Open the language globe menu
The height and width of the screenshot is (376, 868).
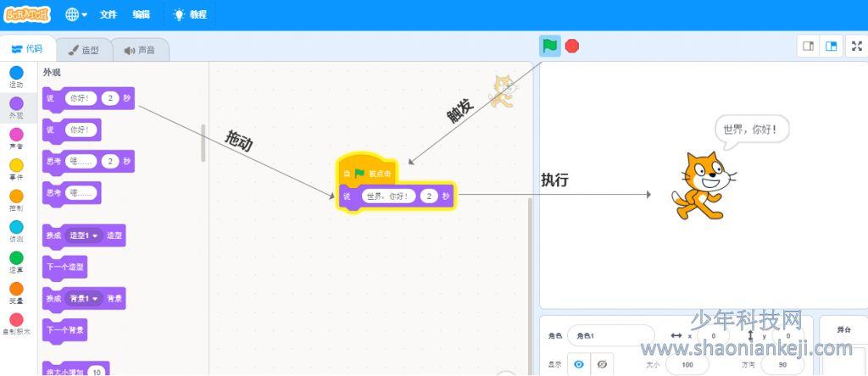pos(75,15)
